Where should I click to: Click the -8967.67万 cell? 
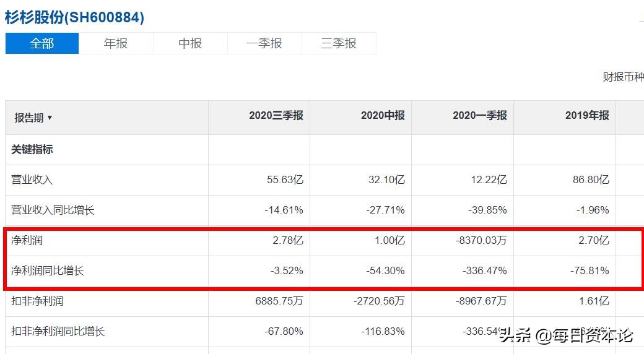tap(481, 301)
